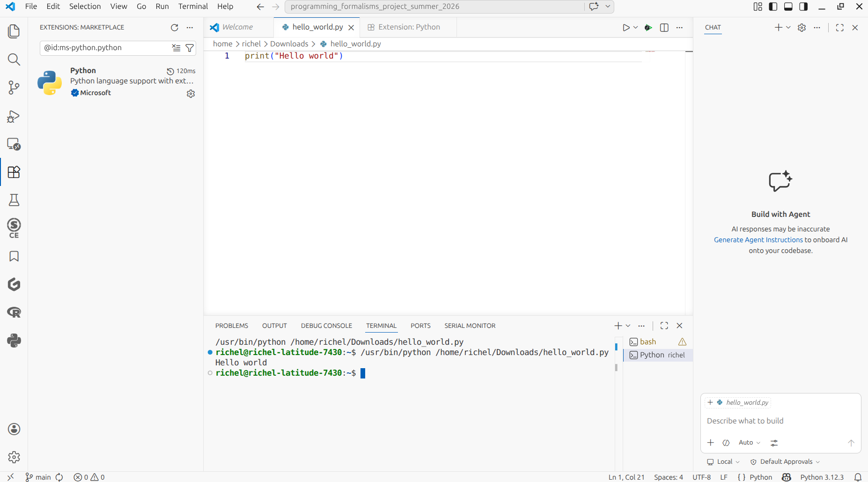Switch to the SERIAL MONITOR tab
This screenshot has width=868, height=482.
[x=470, y=326]
